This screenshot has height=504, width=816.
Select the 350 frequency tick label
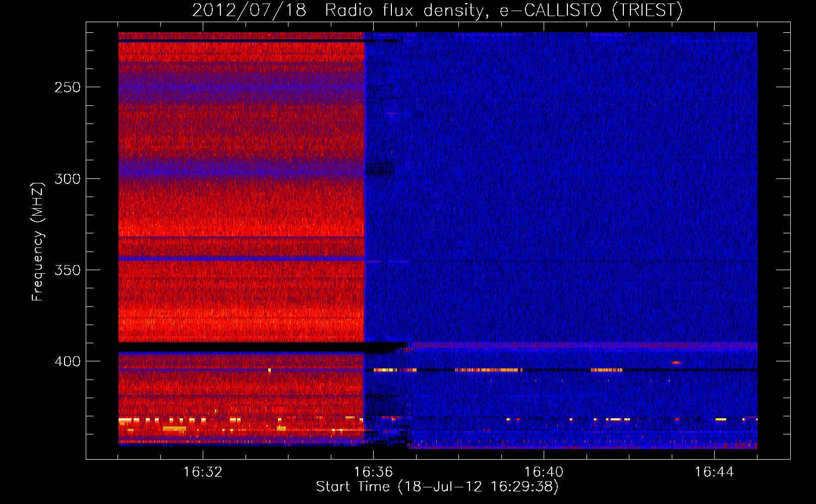point(68,270)
